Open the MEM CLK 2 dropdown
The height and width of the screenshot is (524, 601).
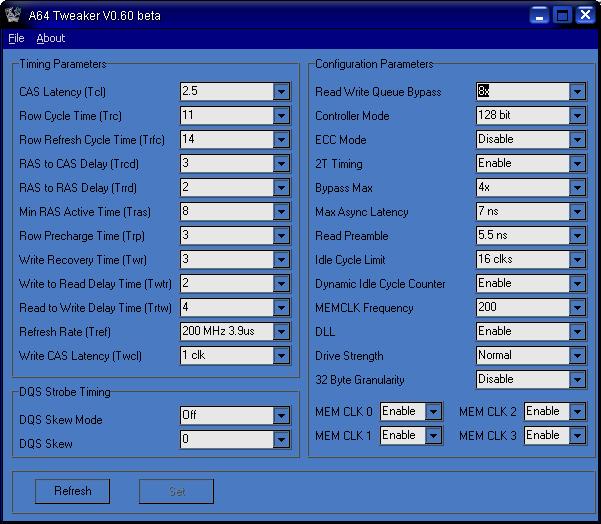coord(577,412)
